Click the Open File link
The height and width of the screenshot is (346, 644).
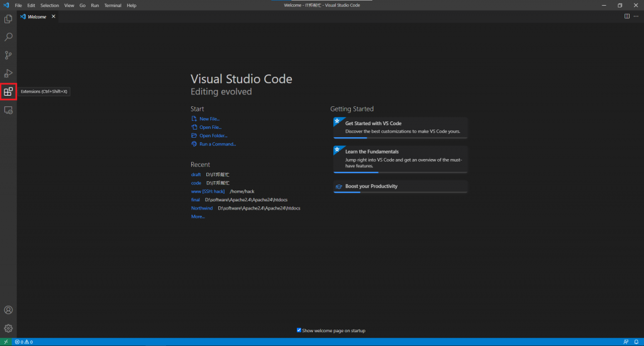pyautogui.click(x=210, y=127)
